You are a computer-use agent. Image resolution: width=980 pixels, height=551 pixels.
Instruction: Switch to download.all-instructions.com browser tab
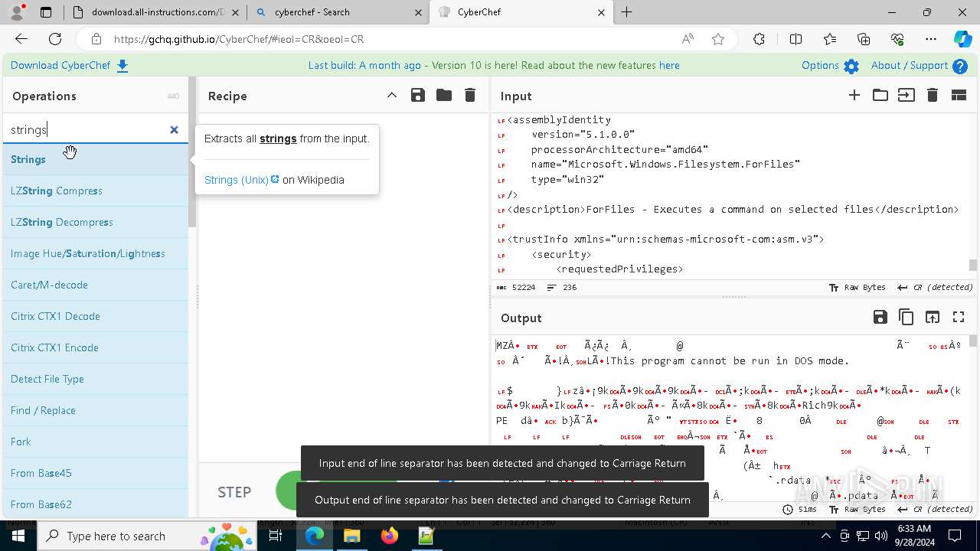152,12
